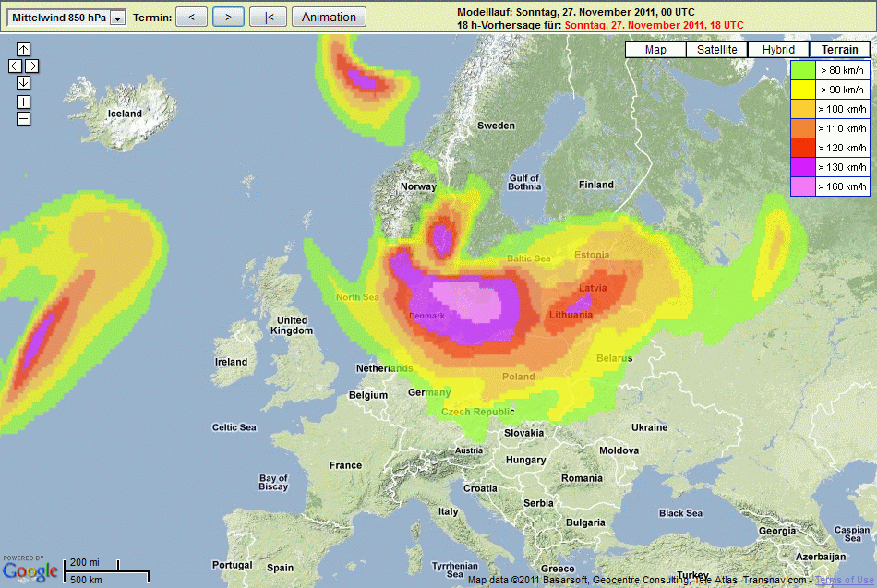Click the red > 120 km/h legend swatch
The height and width of the screenshot is (588, 877).
click(803, 148)
